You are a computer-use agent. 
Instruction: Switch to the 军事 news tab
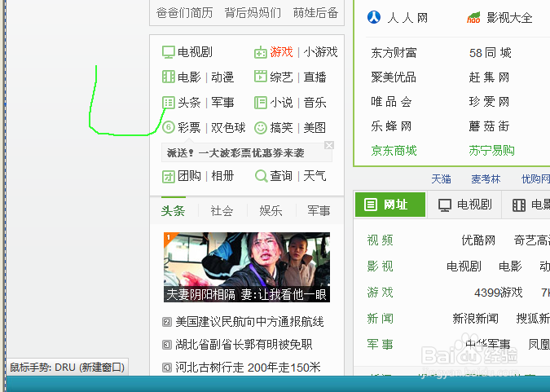[319, 210]
